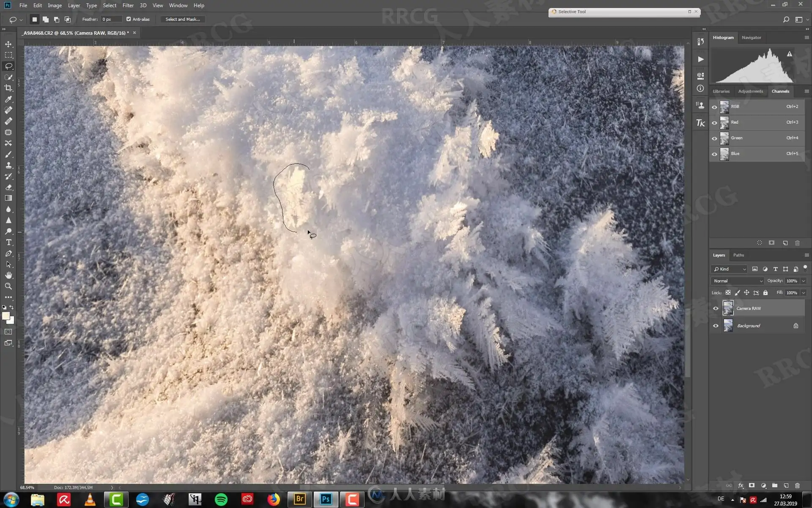Hide the Camera RAW layer
The width and height of the screenshot is (812, 508).
(716, 308)
